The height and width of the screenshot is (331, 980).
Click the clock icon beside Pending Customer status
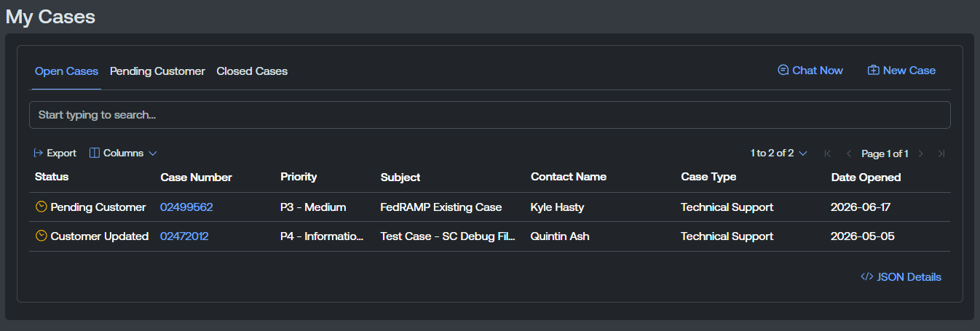(42, 207)
